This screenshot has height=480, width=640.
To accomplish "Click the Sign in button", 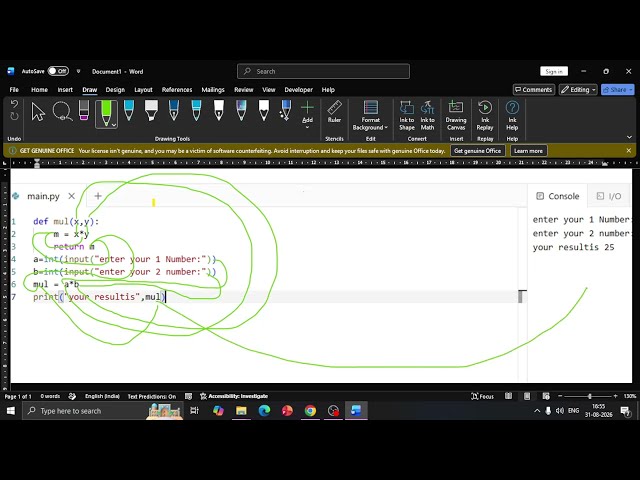I will [x=554, y=71].
